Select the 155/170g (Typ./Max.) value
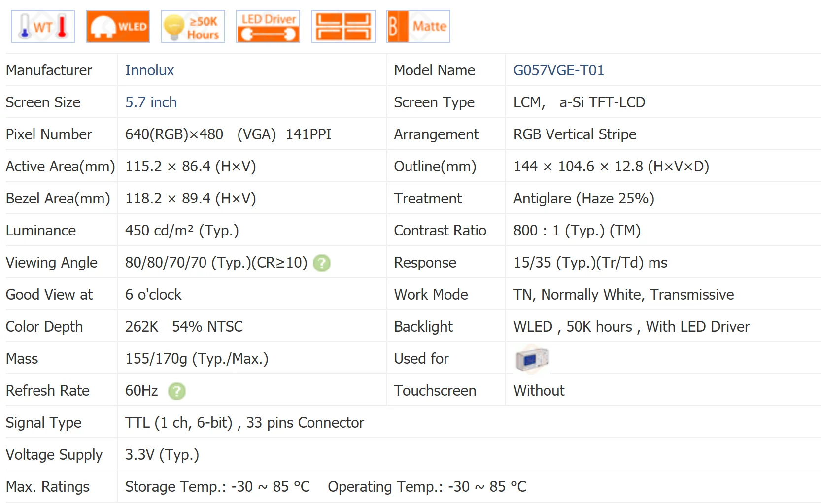 pos(197,359)
